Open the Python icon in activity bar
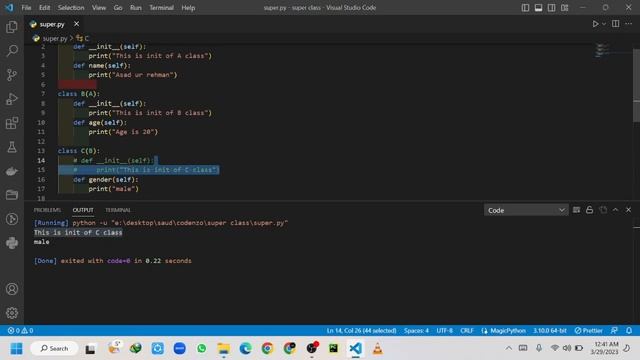The height and width of the screenshot is (360, 640). tap(12, 243)
